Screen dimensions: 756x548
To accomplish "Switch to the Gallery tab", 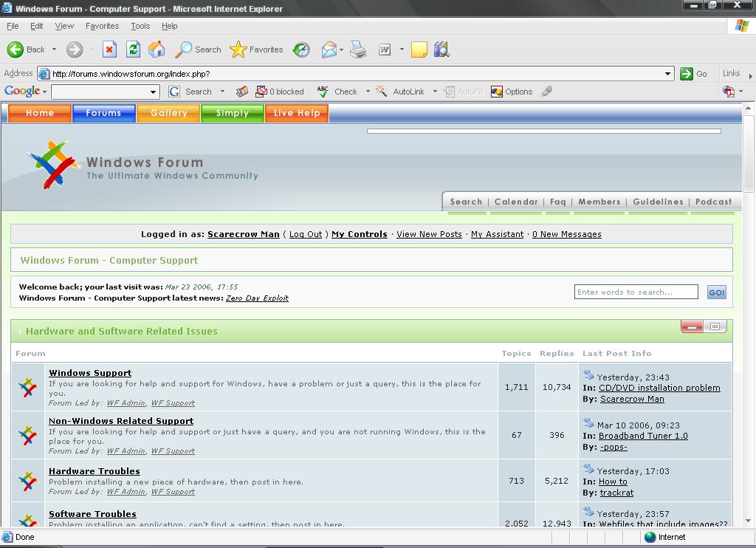I will [x=168, y=113].
